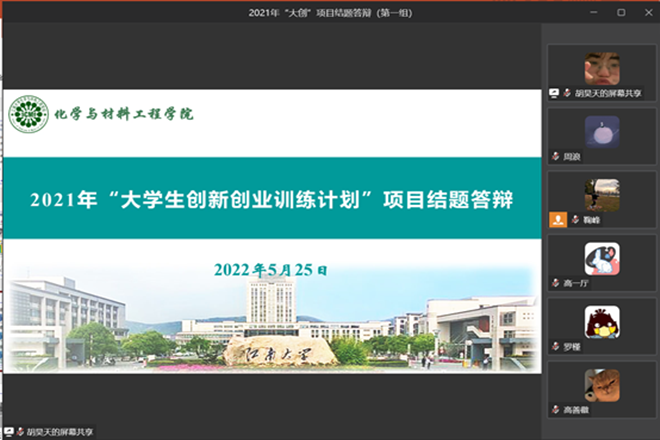Click the 胡昊天的屏幕共享 label at bottom-left
Screen dimensions: 660x440
pyautogui.click(x=54, y=432)
